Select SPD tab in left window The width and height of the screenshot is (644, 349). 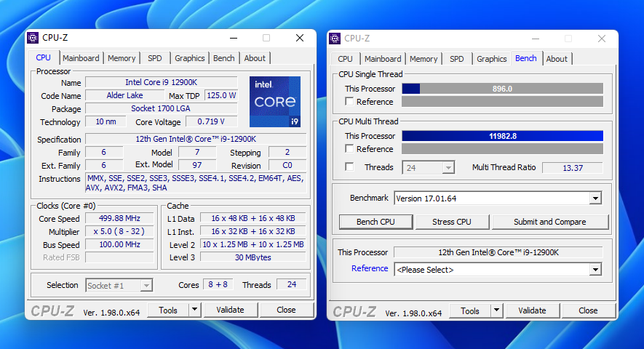155,58
